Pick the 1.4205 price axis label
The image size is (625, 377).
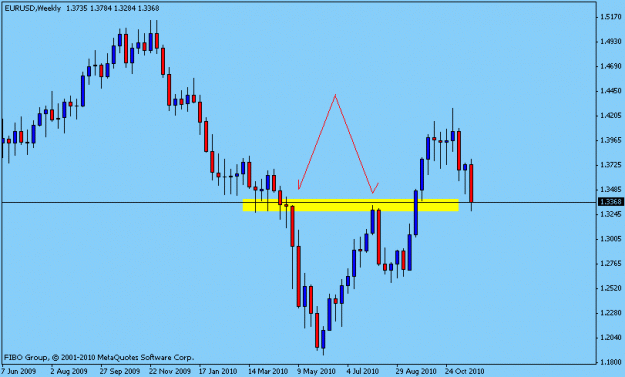[x=611, y=116]
